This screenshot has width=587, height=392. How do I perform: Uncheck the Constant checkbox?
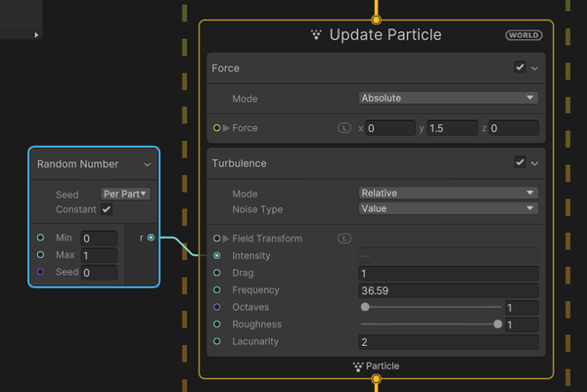[107, 209]
